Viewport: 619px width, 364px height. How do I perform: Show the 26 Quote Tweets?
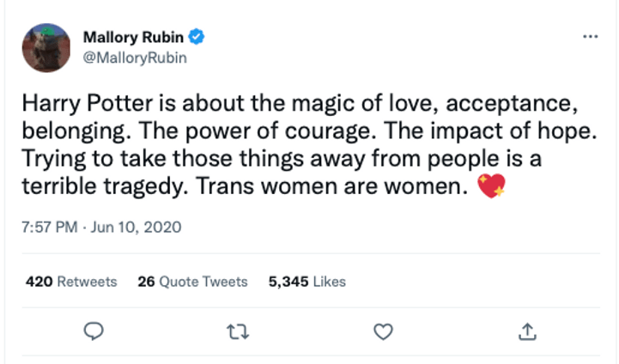click(192, 282)
